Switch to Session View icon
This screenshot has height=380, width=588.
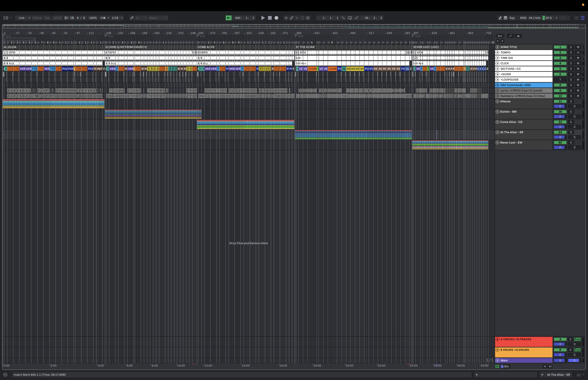tap(576, 18)
